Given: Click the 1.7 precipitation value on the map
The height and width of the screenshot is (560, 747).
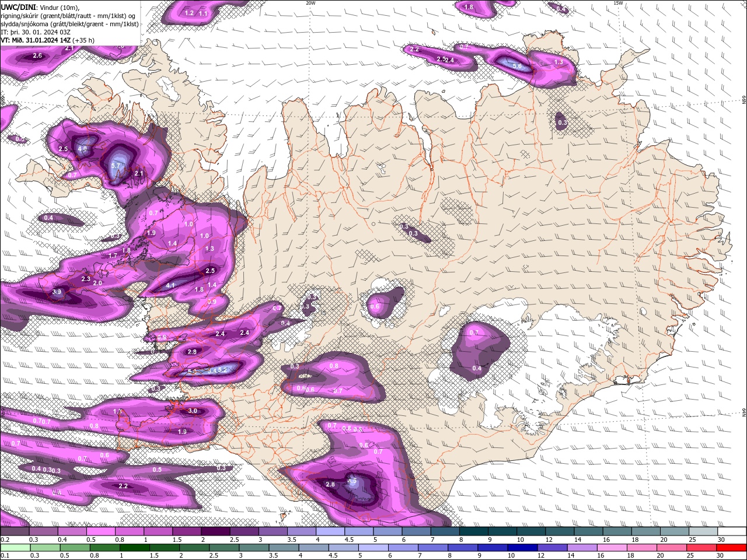Looking at the screenshot, I should pyautogui.click(x=113, y=256).
